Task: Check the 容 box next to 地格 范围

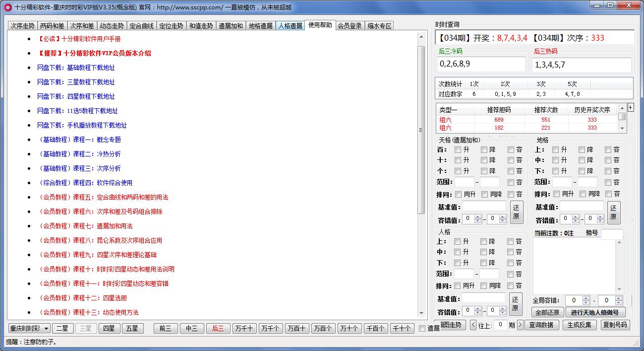Action: point(608,182)
